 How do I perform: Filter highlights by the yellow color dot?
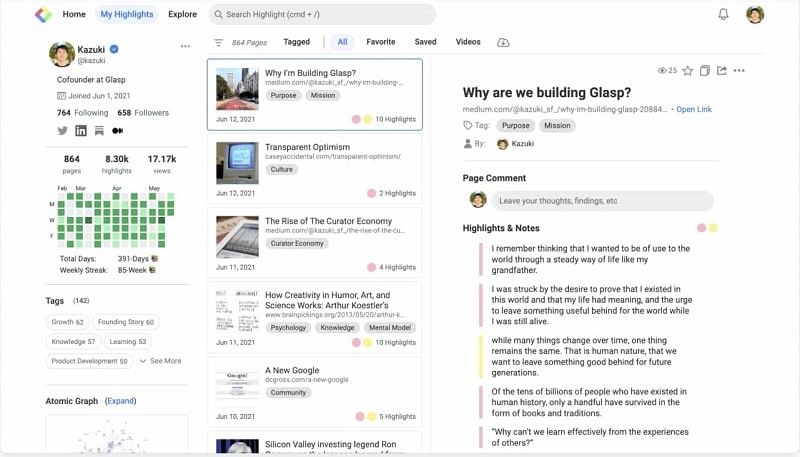coord(713,228)
